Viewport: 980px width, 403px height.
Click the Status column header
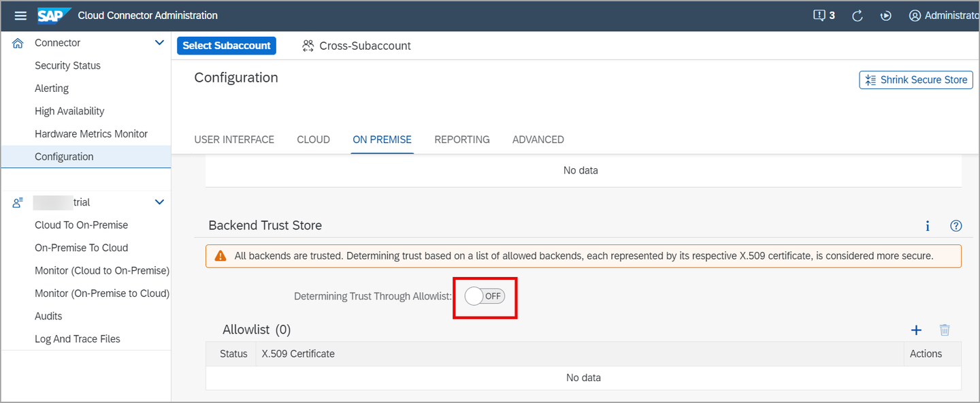point(233,354)
